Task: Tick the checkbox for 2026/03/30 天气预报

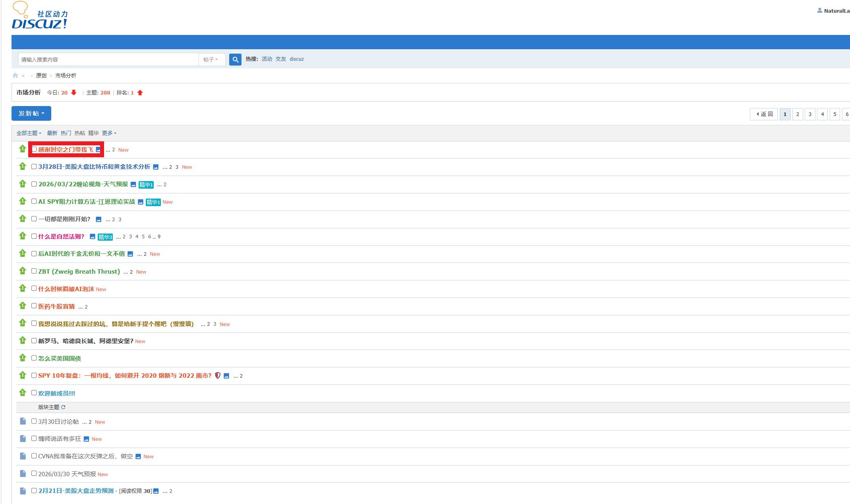Action: pos(34,473)
